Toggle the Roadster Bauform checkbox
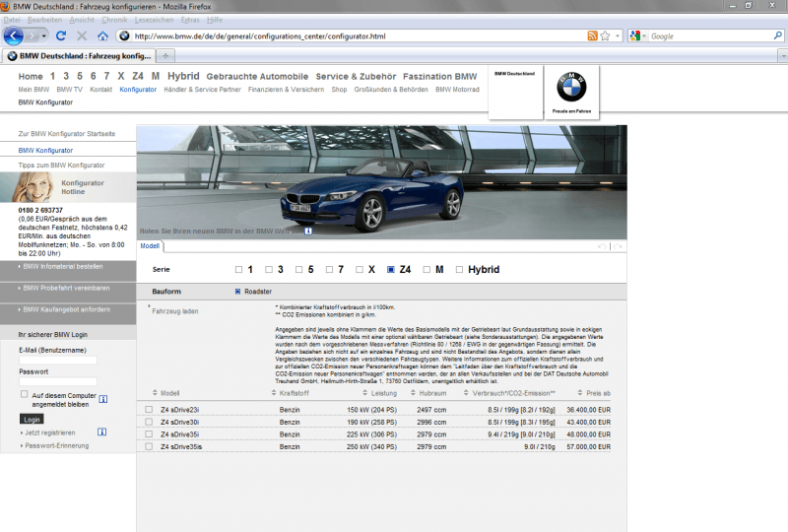This screenshot has width=788, height=532. [237, 292]
